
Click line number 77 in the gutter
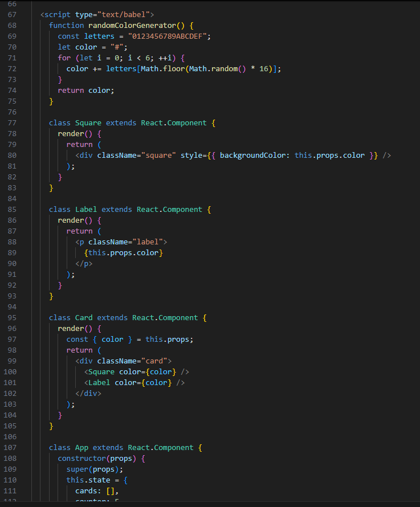click(x=12, y=123)
